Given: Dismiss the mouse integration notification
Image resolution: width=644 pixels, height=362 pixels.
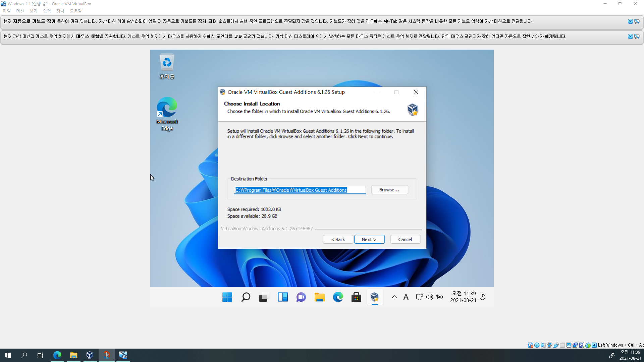Looking at the screenshot, I should [630, 37].
